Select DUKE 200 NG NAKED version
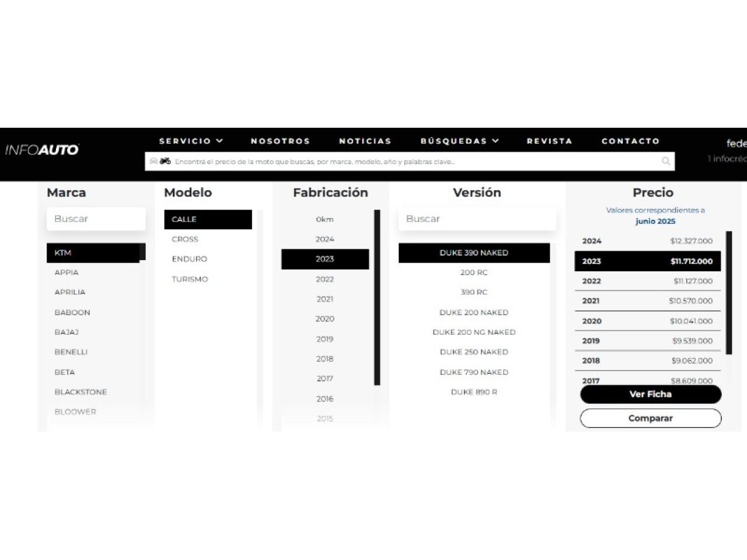 pos(474,332)
